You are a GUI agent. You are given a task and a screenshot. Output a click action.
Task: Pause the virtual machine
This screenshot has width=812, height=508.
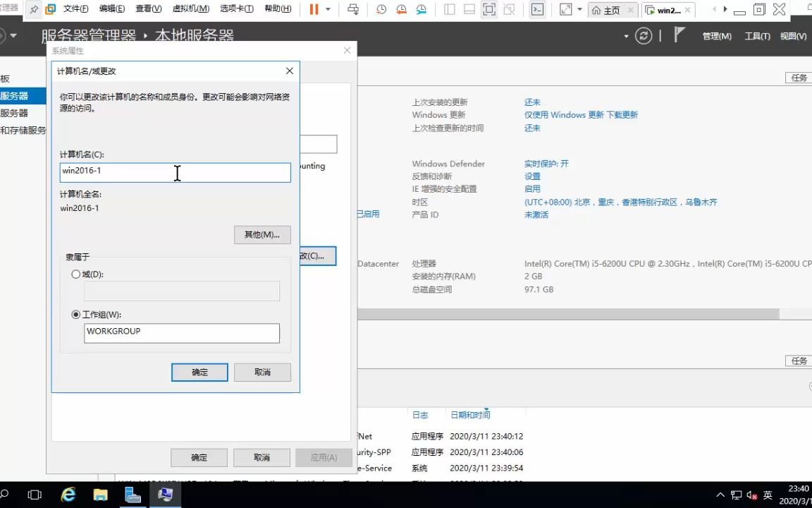(x=314, y=9)
